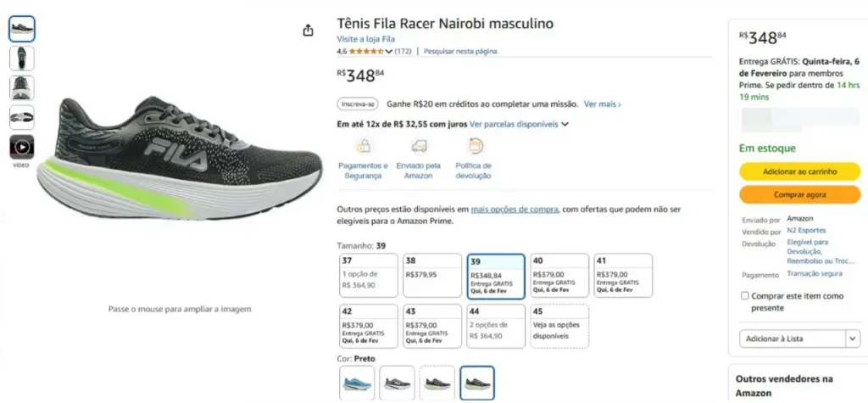
Task: Open the Adicionar à Lista dropdown arrow
Action: [x=853, y=339]
